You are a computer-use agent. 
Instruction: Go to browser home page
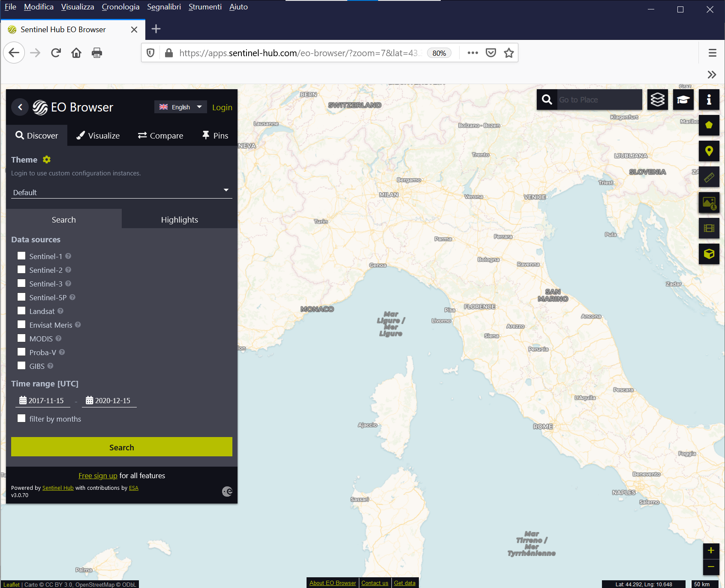pyautogui.click(x=76, y=53)
